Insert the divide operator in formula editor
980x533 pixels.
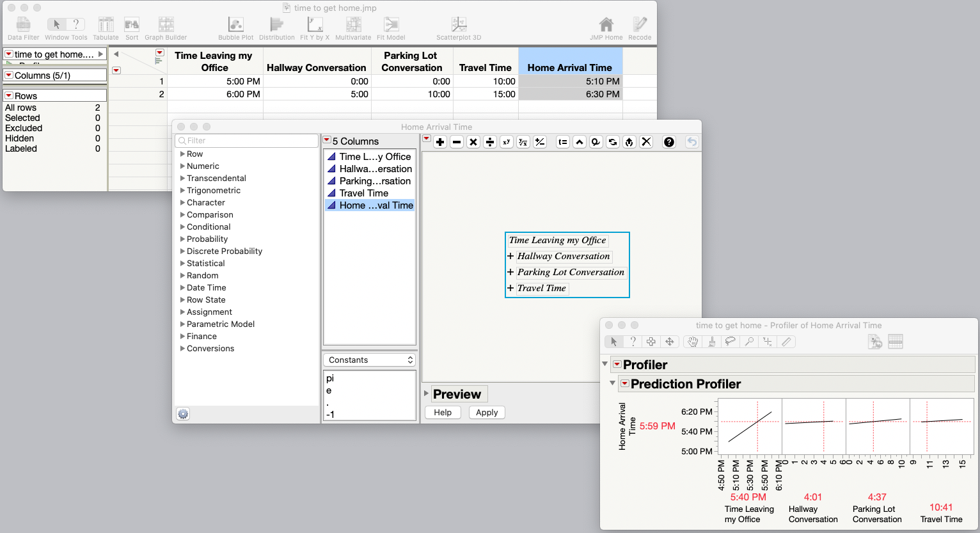[490, 142]
